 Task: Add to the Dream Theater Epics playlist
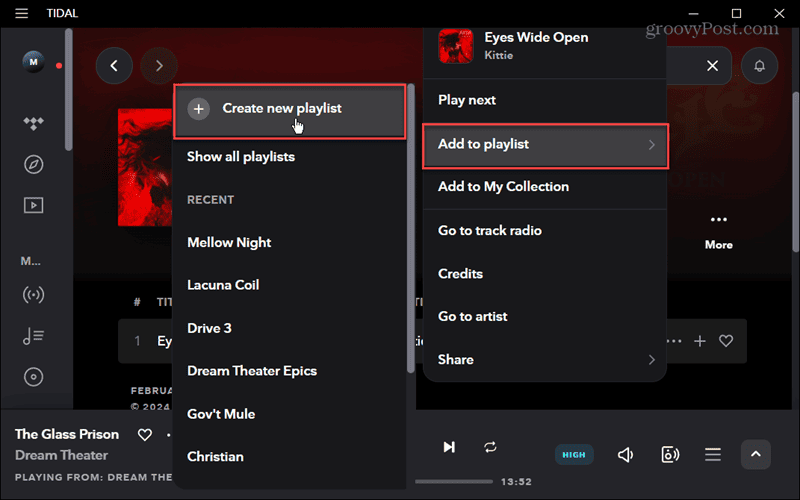pos(252,371)
